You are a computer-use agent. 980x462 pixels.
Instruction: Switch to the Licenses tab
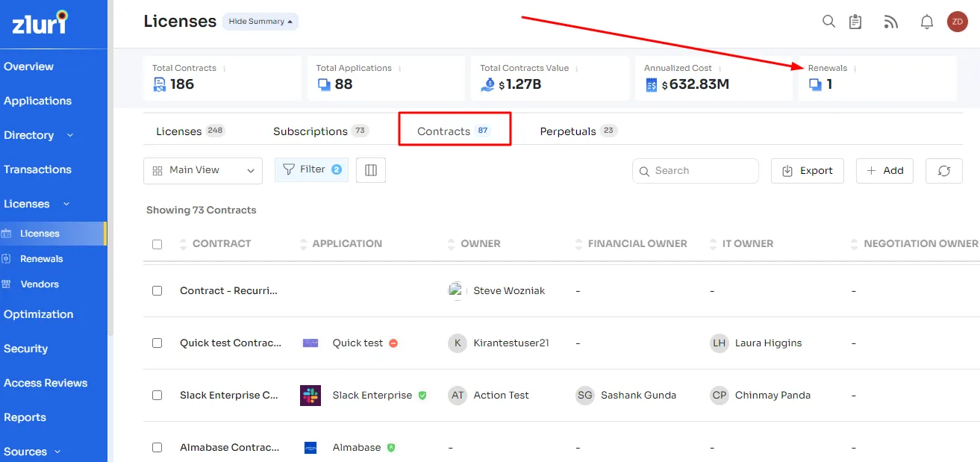coord(190,131)
